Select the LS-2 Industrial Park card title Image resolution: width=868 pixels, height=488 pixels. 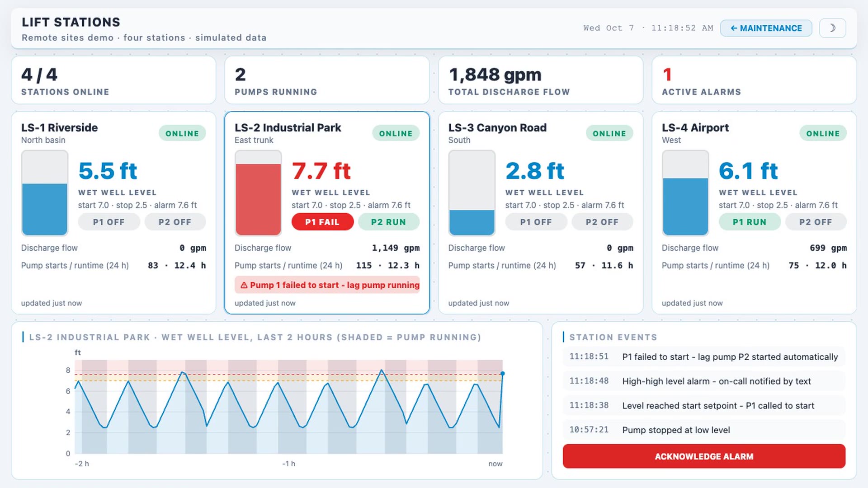288,128
